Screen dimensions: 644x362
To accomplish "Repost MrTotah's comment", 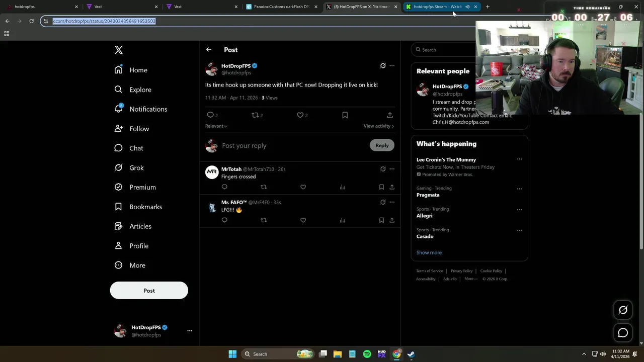I will click(264, 187).
